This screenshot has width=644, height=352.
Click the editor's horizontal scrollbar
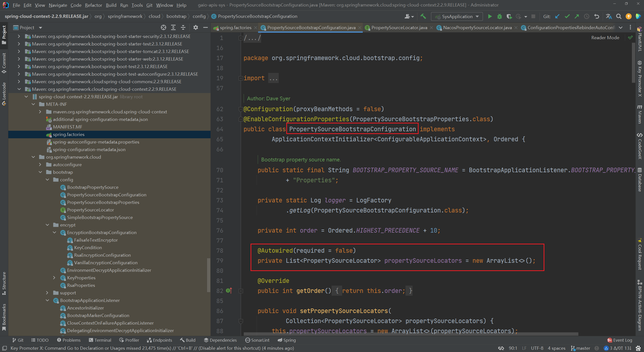[x=410, y=334]
